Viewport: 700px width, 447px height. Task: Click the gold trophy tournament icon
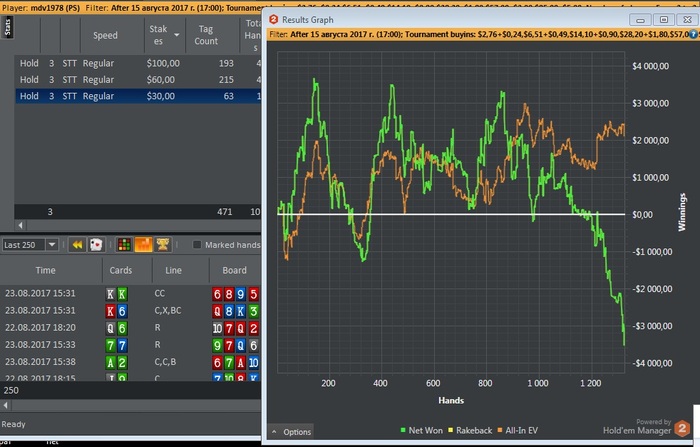[x=162, y=245]
